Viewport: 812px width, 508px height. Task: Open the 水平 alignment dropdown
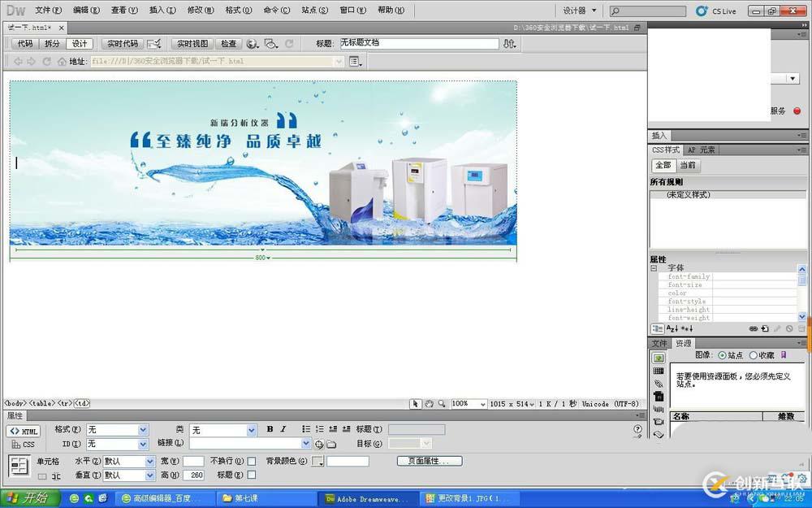129,462
